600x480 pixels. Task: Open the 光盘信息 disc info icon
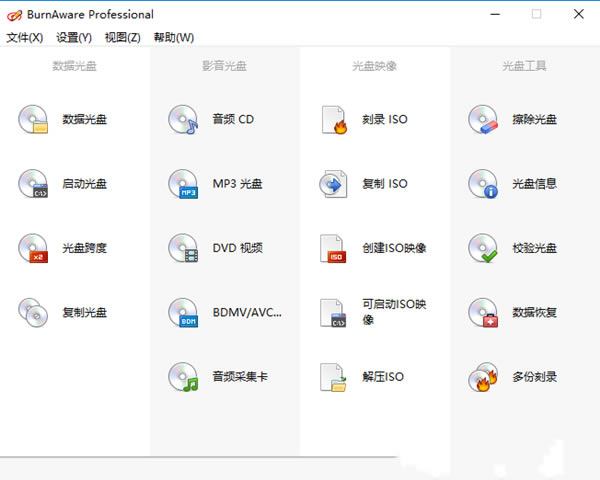pos(483,184)
